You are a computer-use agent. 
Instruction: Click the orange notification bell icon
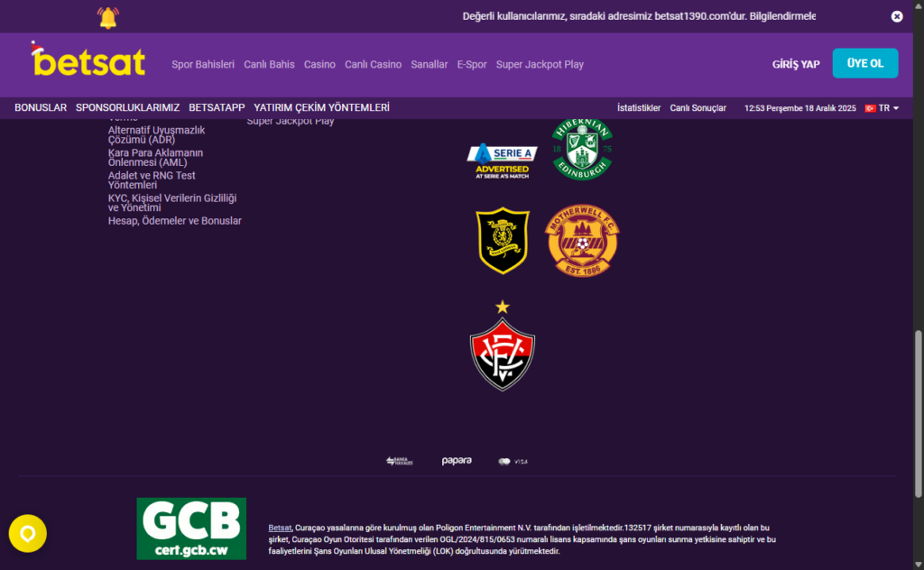click(108, 18)
